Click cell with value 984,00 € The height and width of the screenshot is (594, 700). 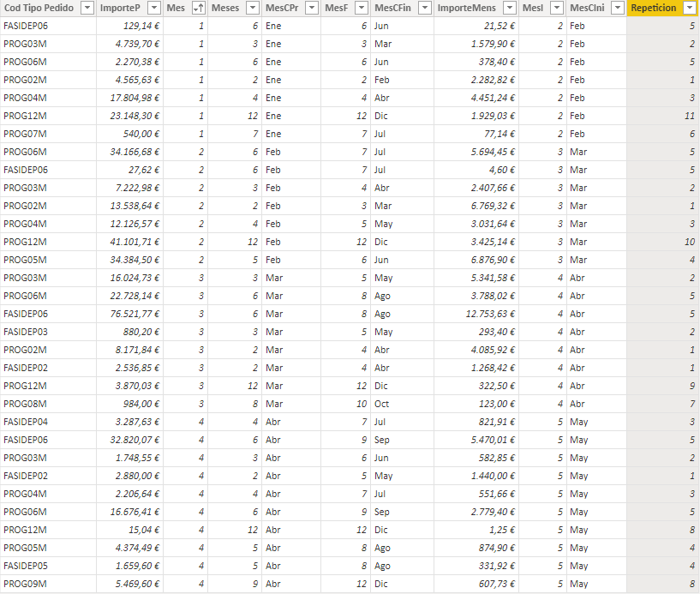coord(130,404)
